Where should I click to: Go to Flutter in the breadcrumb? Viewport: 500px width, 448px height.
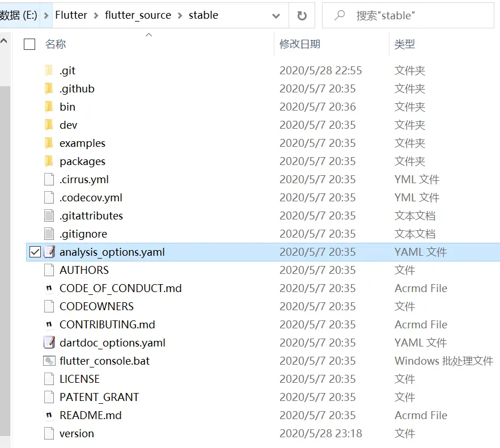pyautogui.click(x=71, y=15)
